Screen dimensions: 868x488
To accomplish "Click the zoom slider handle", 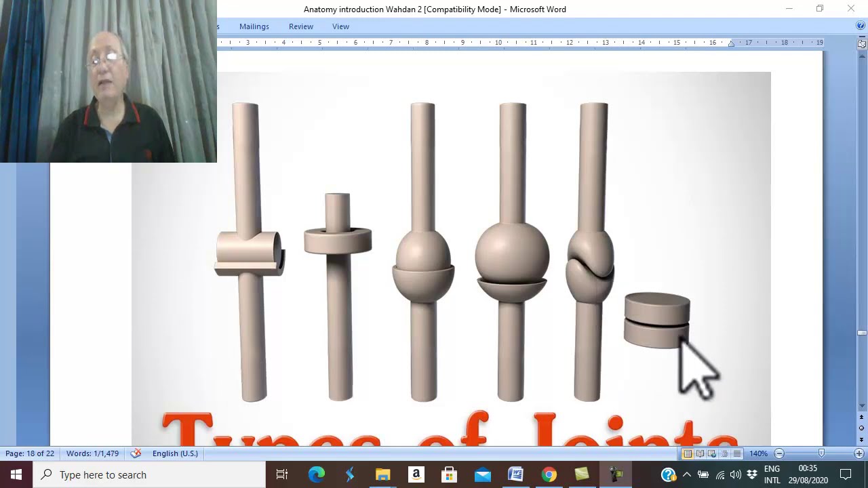I will tap(821, 453).
